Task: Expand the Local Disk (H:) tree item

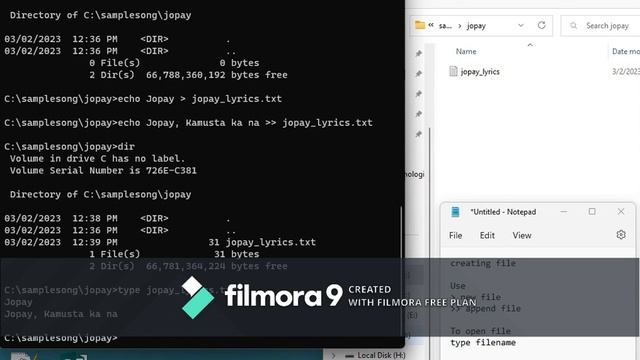Action: click(x=333, y=356)
